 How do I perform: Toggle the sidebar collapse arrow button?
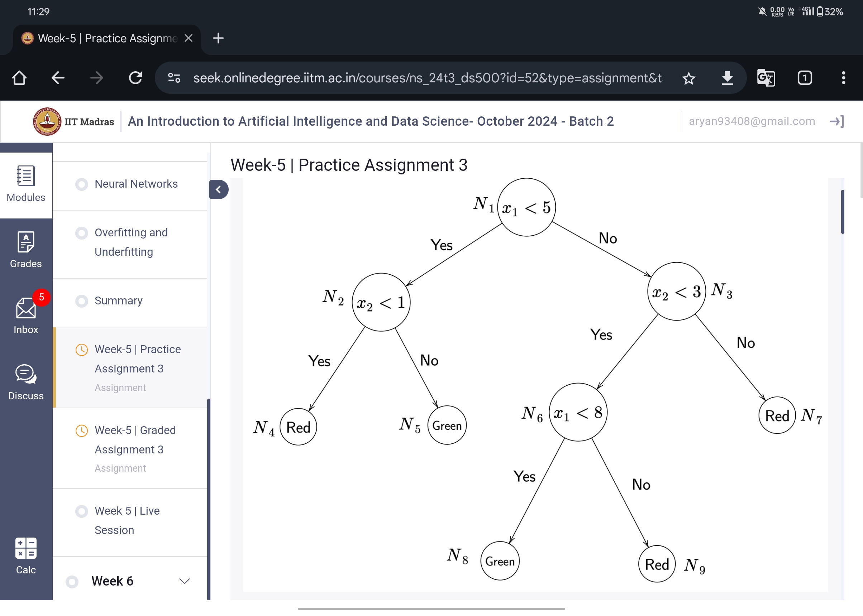click(x=218, y=189)
